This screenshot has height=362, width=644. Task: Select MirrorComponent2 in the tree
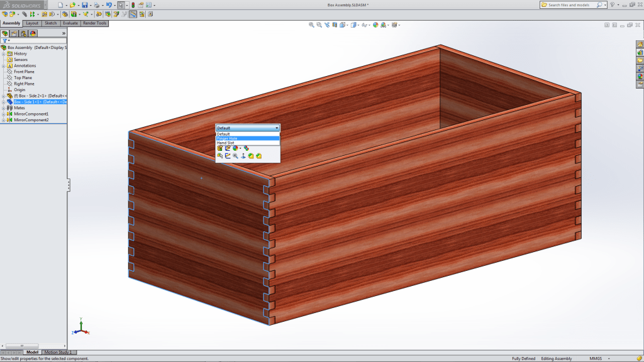click(31, 120)
